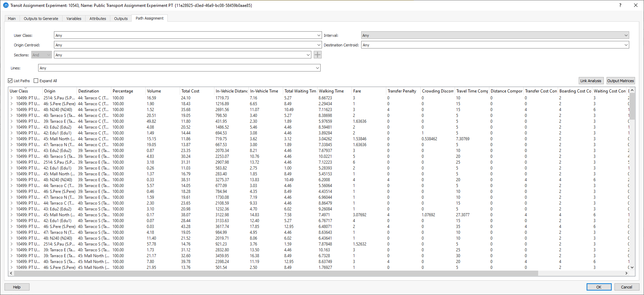Switch to Outputs to Generate tab
This screenshot has width=644, height=295.
click(x=41, y=19)
